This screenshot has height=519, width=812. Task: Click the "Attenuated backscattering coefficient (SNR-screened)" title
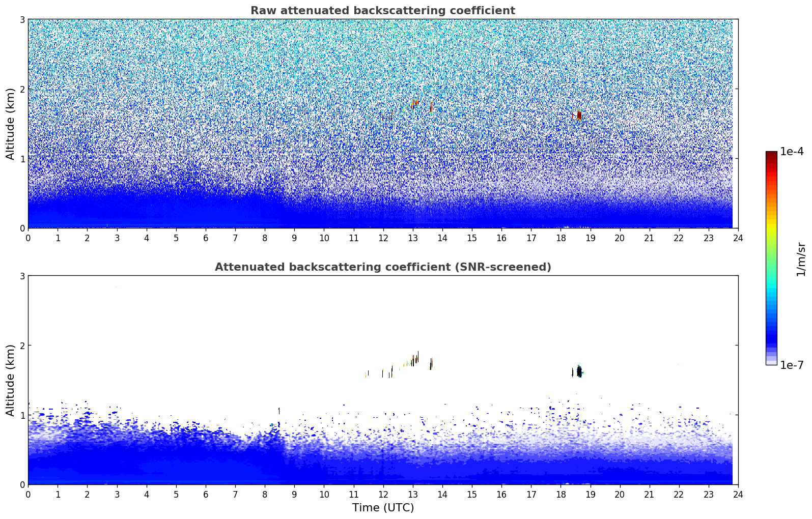383,267
